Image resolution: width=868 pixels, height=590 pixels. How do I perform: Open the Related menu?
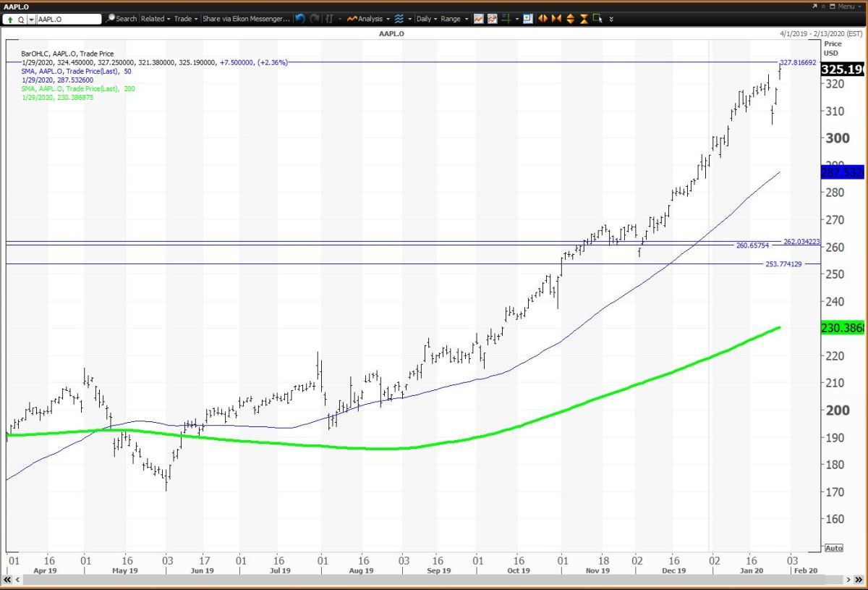click(153, 19)
